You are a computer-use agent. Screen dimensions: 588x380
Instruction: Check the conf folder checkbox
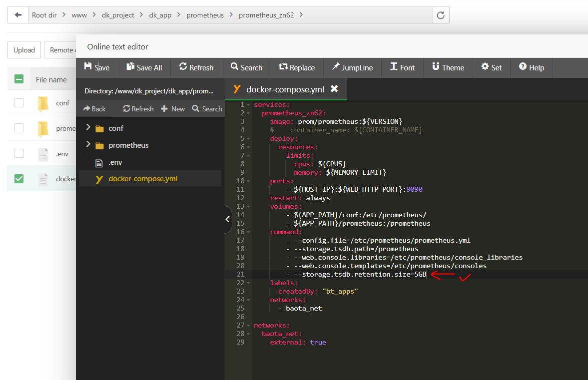click(19, 103)
